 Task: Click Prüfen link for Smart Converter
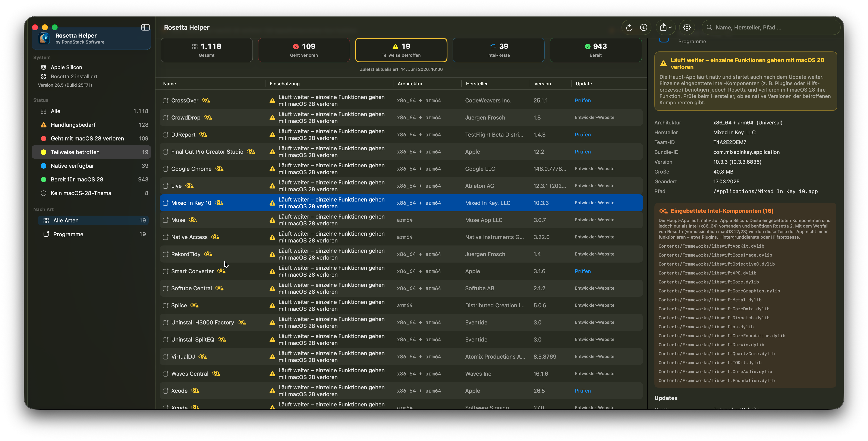click(x=583, y=271)
